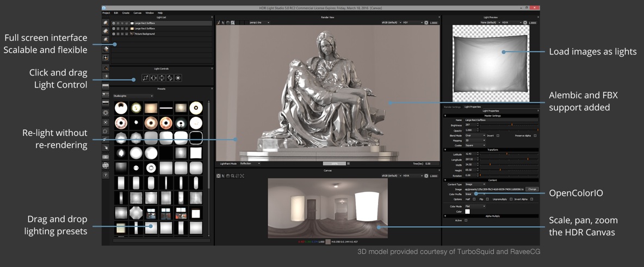Open the Create menu
The image size is (644, 267).
[126, 13]
